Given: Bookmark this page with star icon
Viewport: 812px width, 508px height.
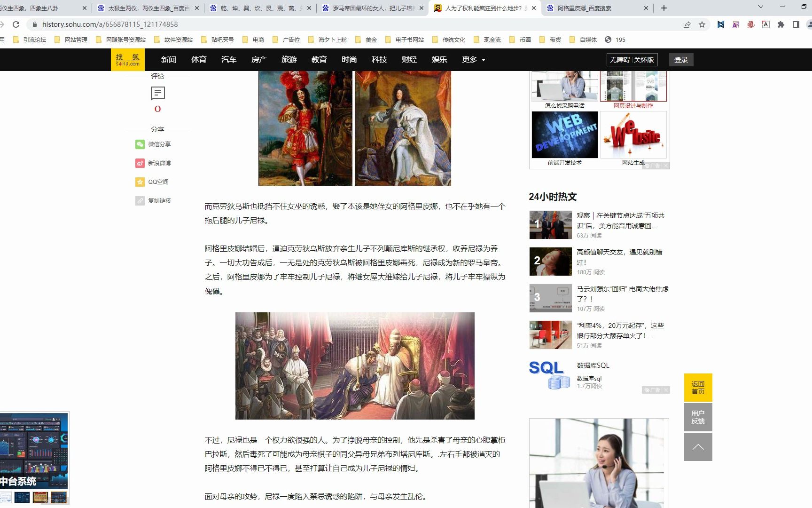Looking at the screenshot, I should point(702,24).
